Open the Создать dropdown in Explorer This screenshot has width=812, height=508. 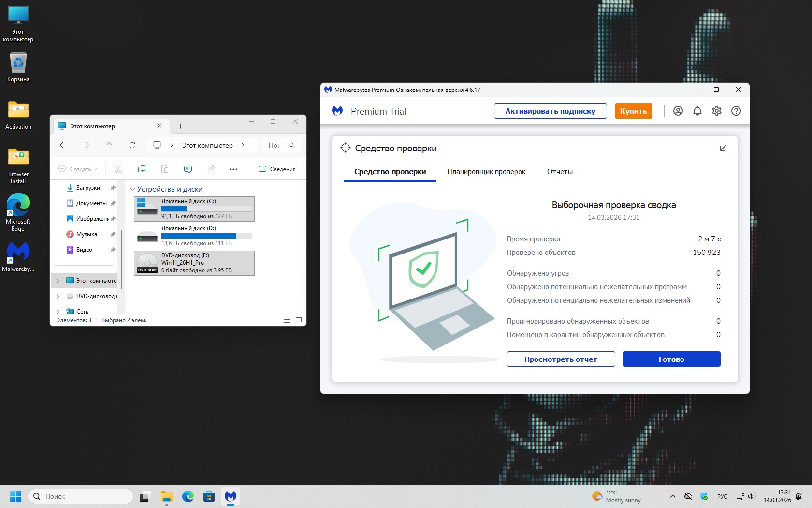pos(78,169)
